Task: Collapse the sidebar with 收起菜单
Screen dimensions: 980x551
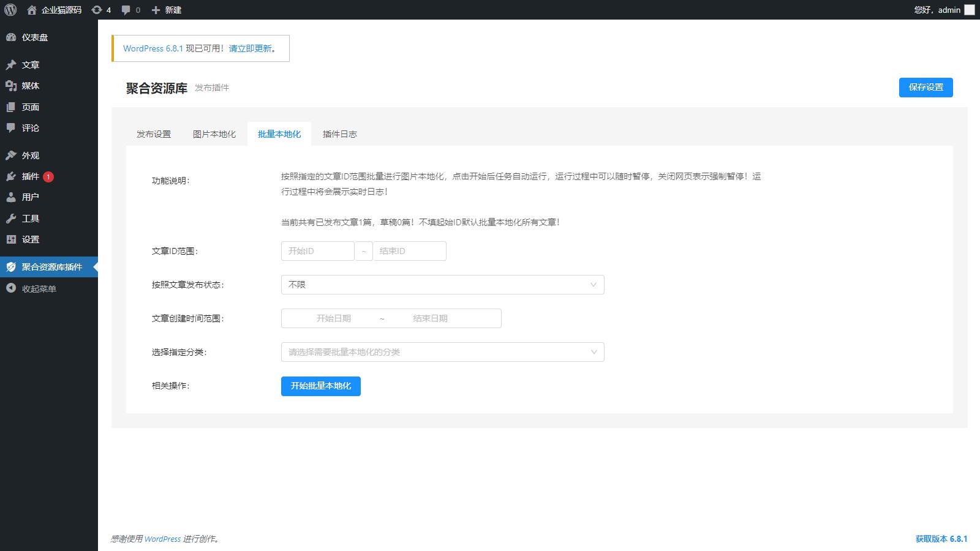Action: (x=39, y=289)
